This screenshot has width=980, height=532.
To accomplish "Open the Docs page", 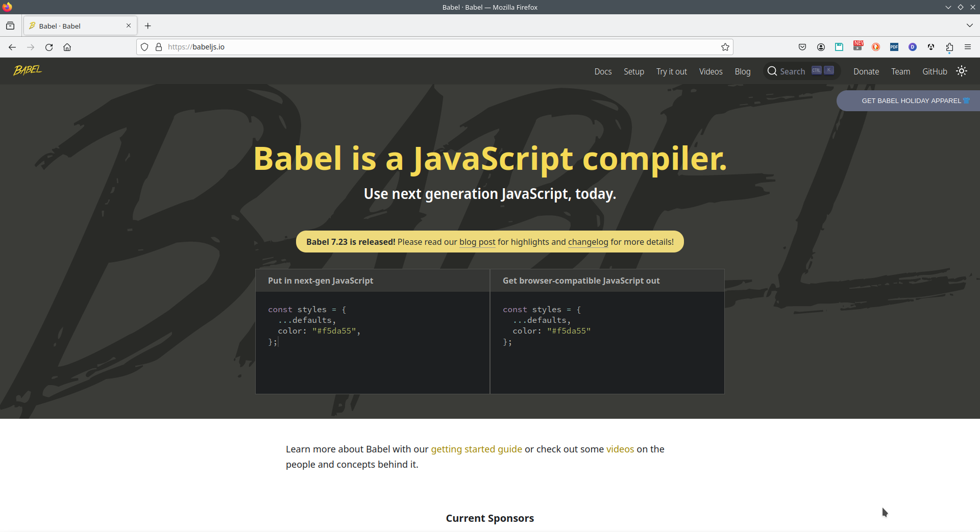I will pos(603,71).
